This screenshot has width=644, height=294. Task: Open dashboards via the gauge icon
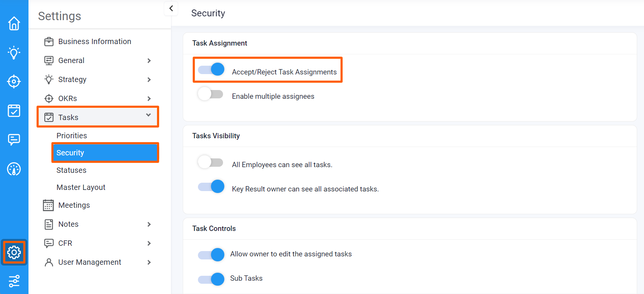pos(14,169)
